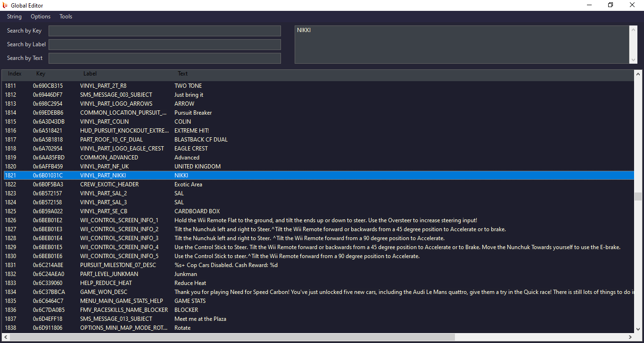Restore down the Global Editor window
Viewport: 644px width, 343px height.
click(x=611, y=5)
